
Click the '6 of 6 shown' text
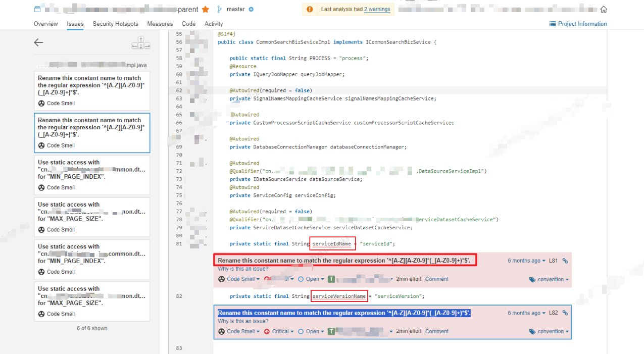[x=92, y=328]
